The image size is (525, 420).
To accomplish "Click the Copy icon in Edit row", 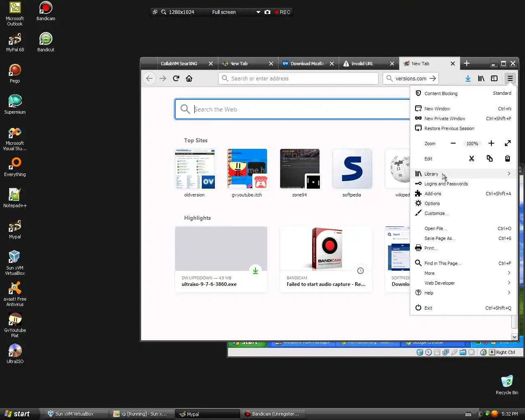I will (x=490, y=159).
